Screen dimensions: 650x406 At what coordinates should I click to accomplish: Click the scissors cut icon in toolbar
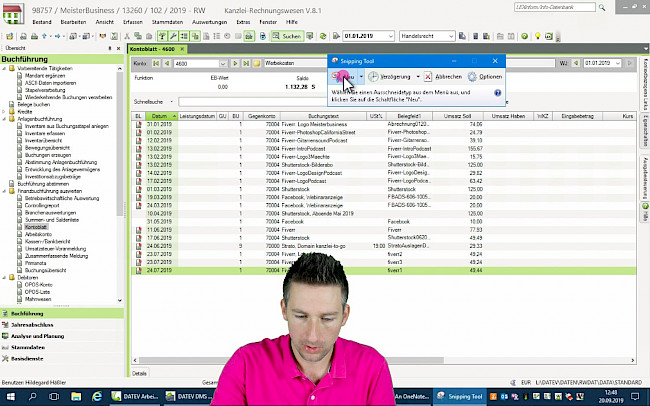(127, 36)
